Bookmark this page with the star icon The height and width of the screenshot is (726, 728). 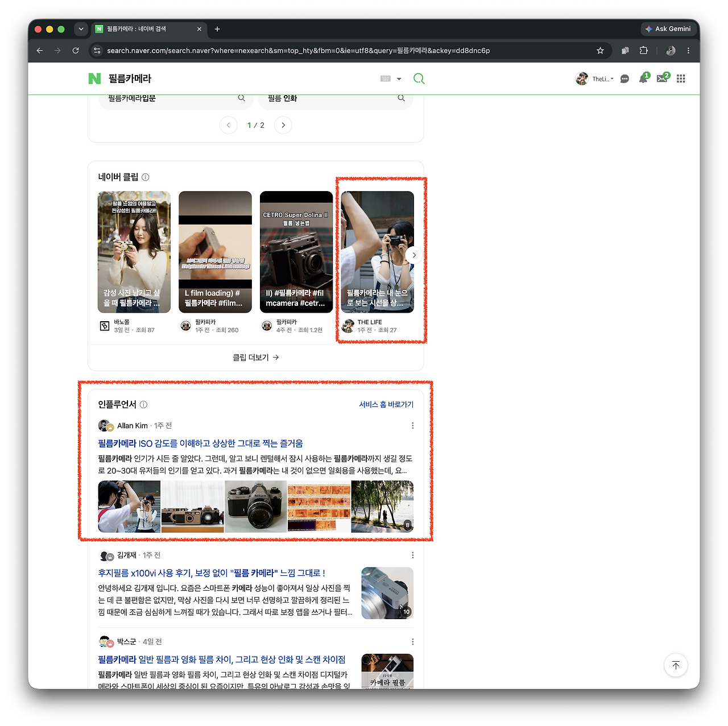pos(600,51)
